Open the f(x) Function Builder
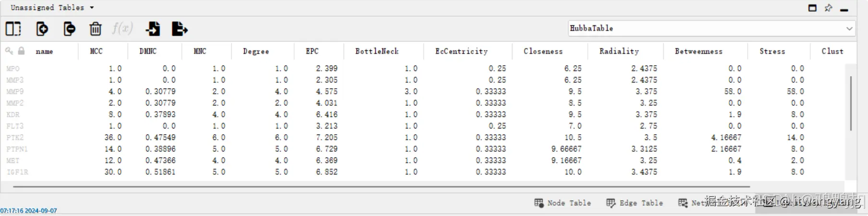The width and height of the screenshot is (868, 216). (122, 28)
